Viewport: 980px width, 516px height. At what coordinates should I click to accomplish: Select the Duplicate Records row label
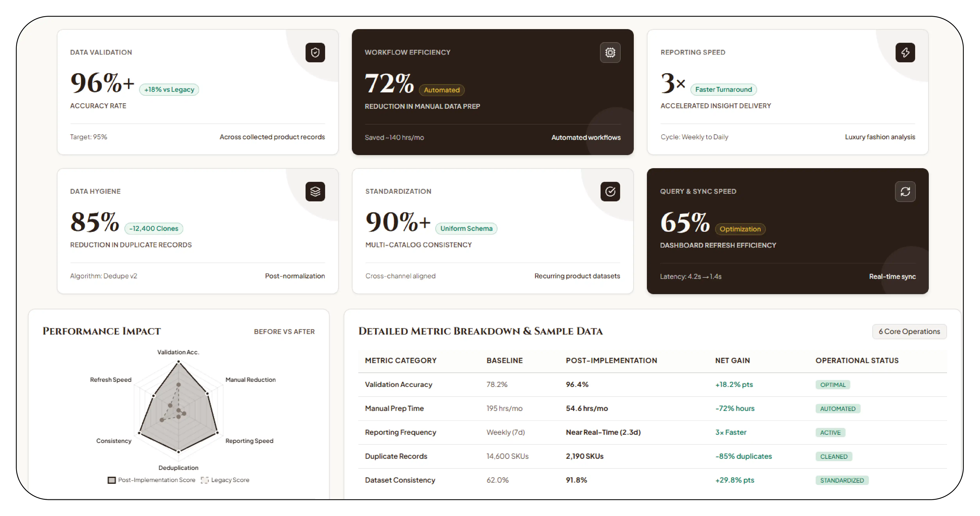point(396,456)
